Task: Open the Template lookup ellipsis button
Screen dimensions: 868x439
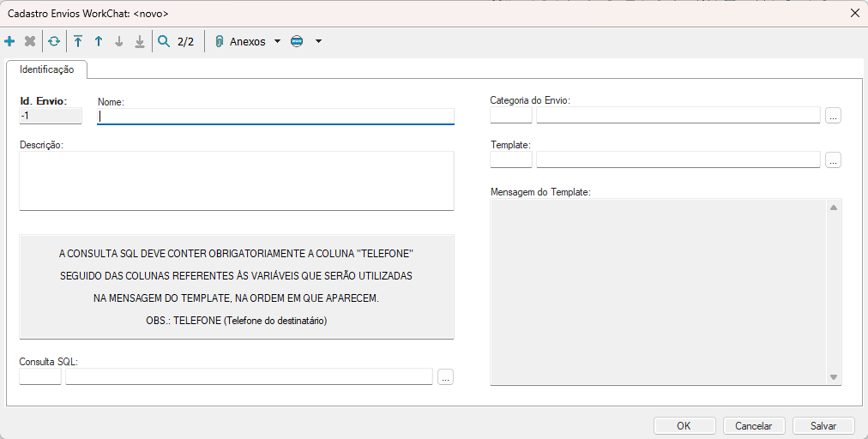Action: click(834, 159)
